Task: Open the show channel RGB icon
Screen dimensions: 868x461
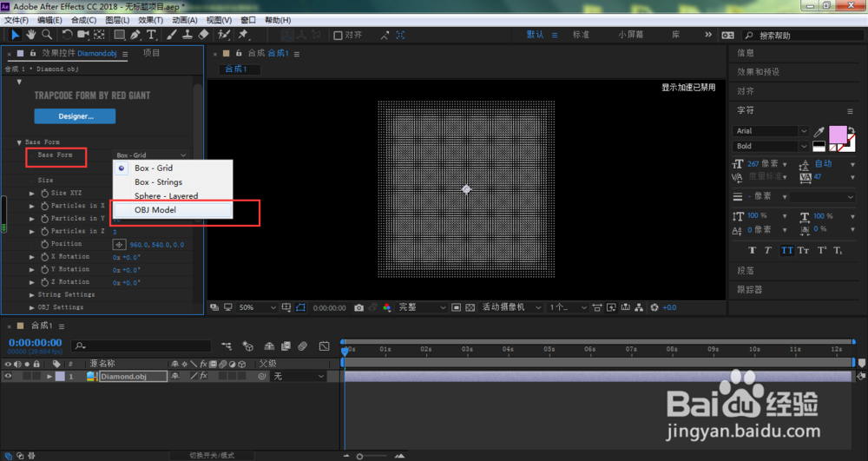Action: 386,307
